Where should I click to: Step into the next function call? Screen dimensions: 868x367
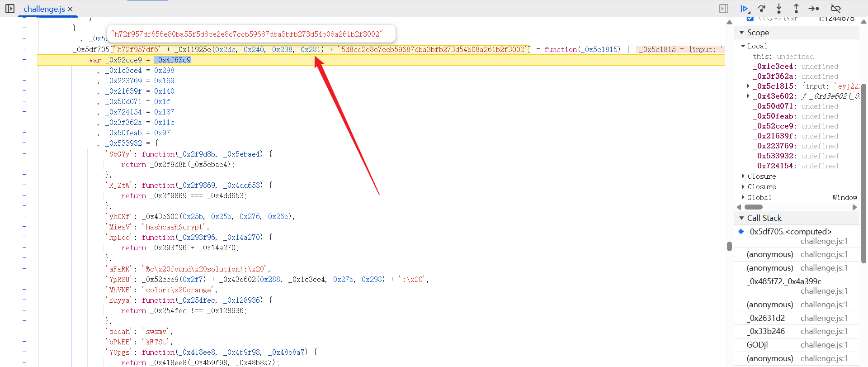779,9
